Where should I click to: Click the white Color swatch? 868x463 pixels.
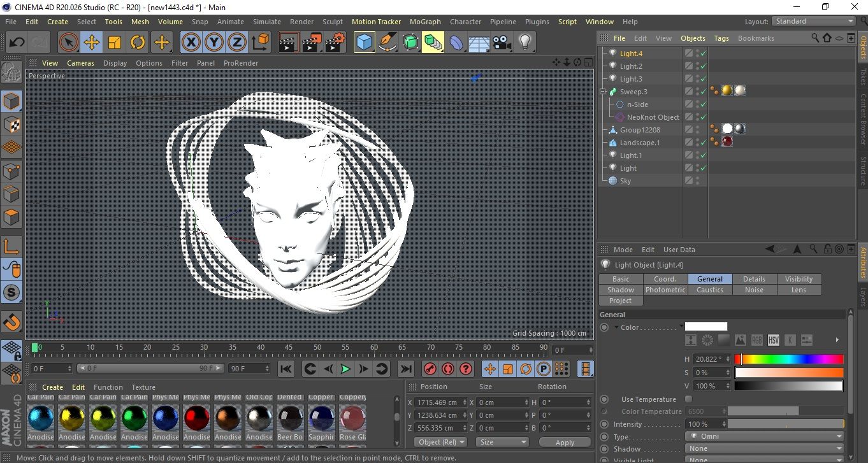pyautogui.click(x=705, y=327)
